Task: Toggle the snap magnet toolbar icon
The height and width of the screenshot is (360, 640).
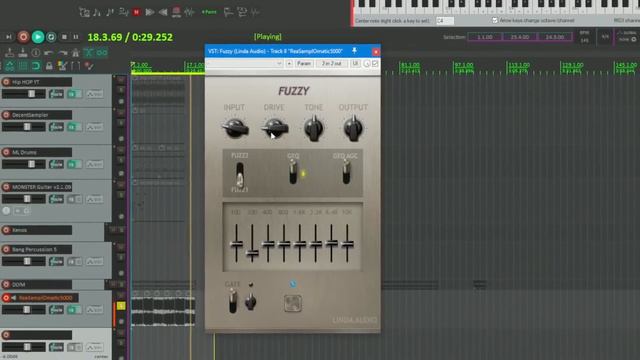Action: [36, 66]
